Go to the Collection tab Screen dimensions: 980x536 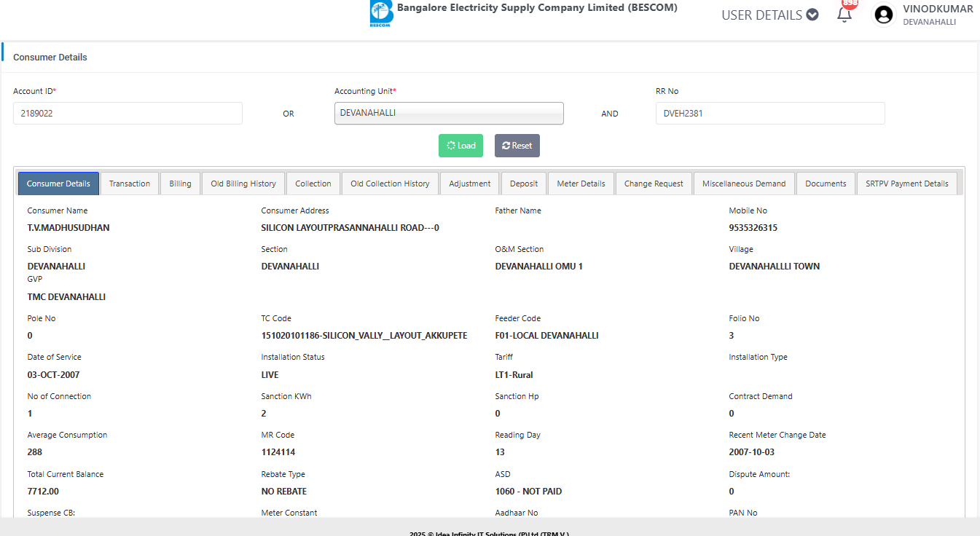[x=313, y=184]
